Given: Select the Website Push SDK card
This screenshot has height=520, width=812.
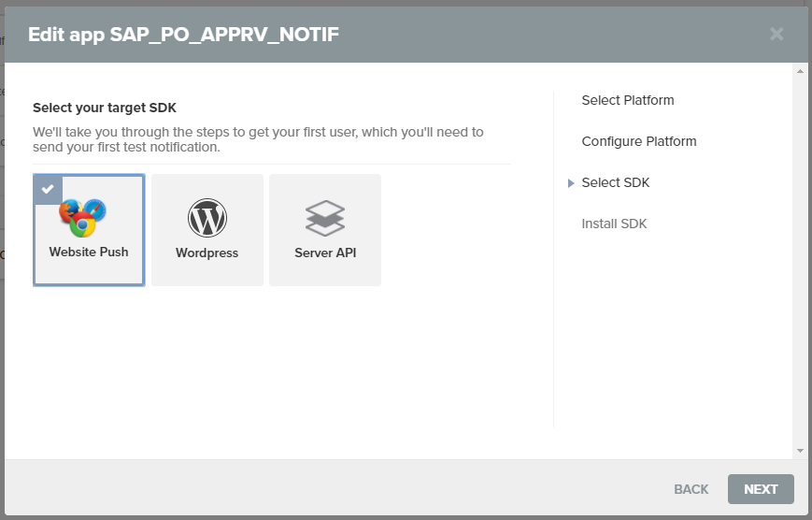Looking at the screenshot, I should (x=89, y=230).
